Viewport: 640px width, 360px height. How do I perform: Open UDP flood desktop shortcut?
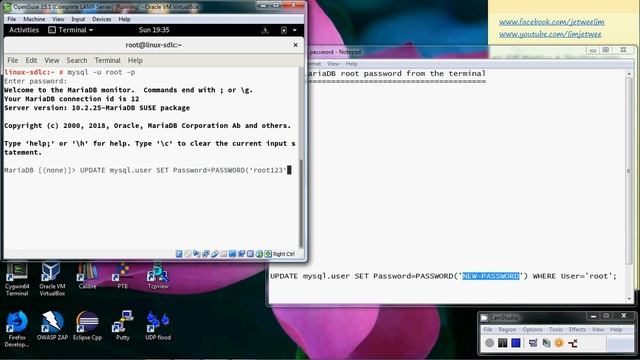tap(158, 326)
